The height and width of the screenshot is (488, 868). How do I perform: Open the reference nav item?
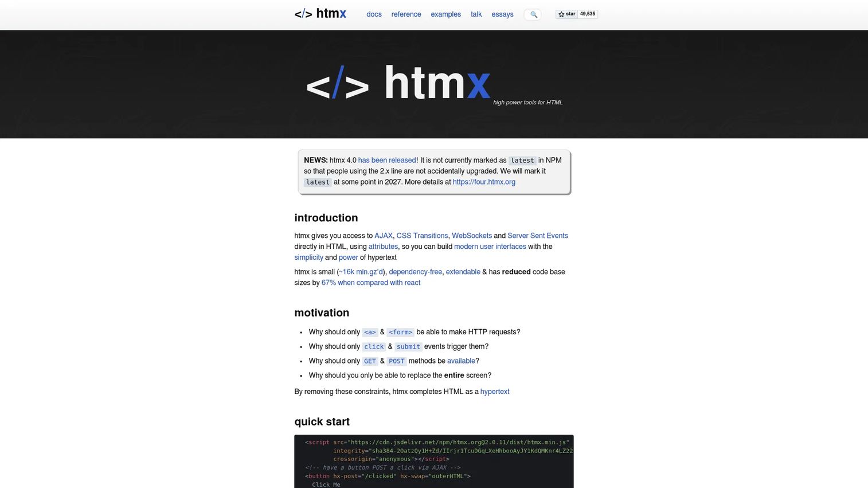(406, 14)
